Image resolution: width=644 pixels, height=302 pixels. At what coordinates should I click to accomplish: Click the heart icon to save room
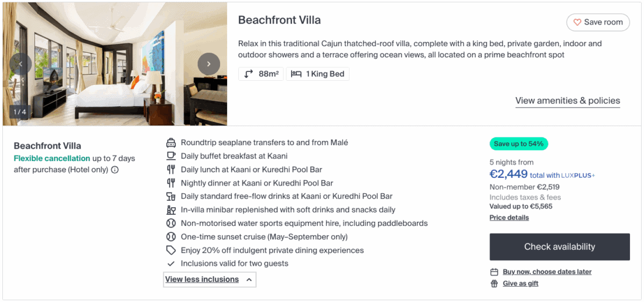[x=577, y=22]
